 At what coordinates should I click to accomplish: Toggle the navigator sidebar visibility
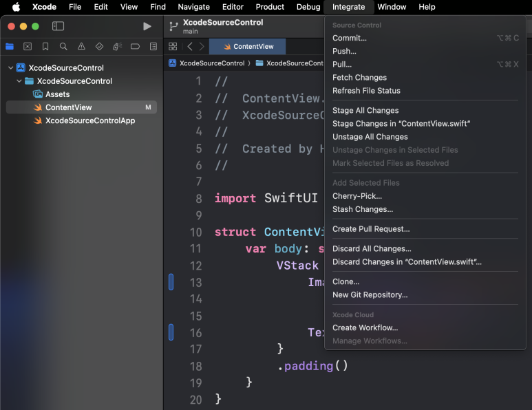(58, 26)
